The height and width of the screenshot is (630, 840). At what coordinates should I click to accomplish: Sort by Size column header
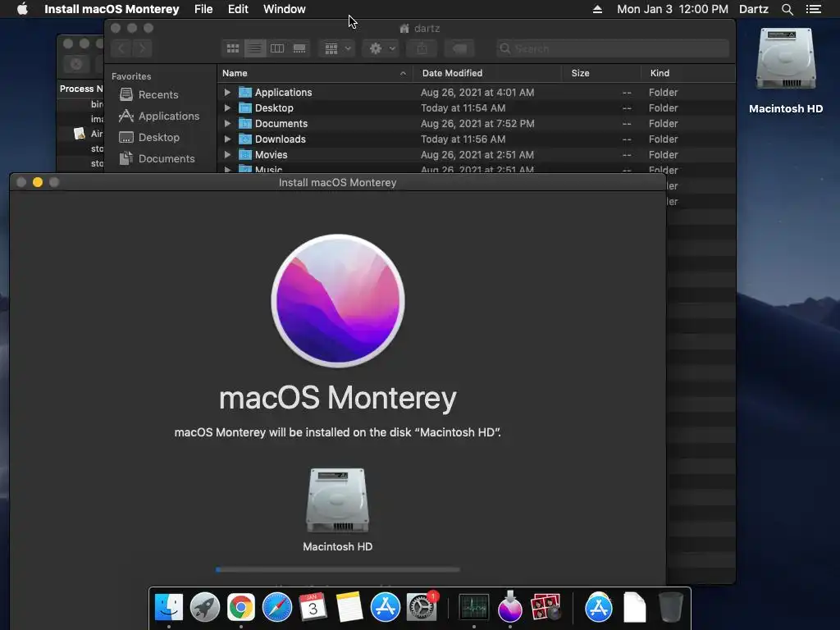pyautogui.click(x=601, y=73)
